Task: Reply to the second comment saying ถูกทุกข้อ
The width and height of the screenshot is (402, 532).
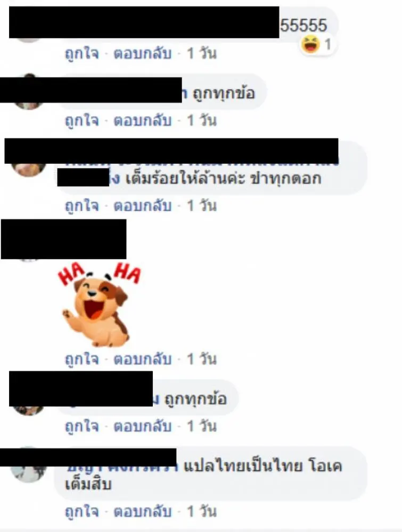Action: [x=142, y=120]
